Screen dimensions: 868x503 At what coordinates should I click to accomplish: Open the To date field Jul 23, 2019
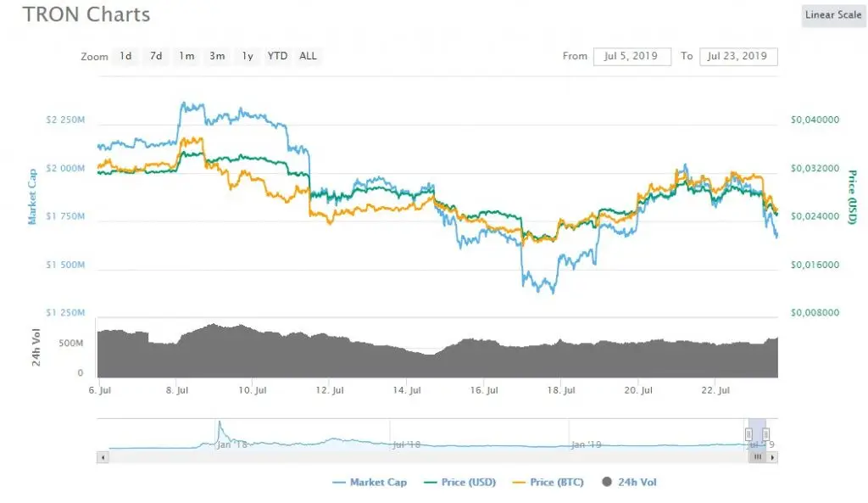tap(738, 57)
